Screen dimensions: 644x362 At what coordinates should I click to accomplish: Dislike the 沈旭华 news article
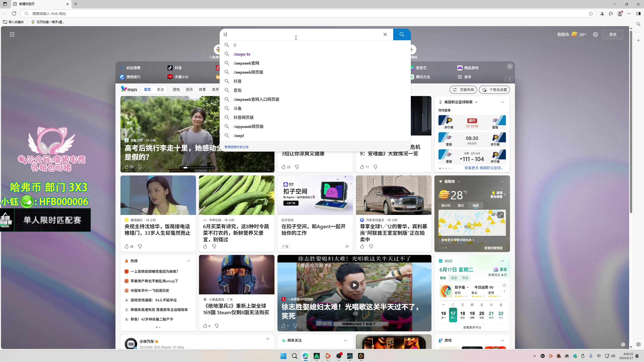(x=140, y=246)
